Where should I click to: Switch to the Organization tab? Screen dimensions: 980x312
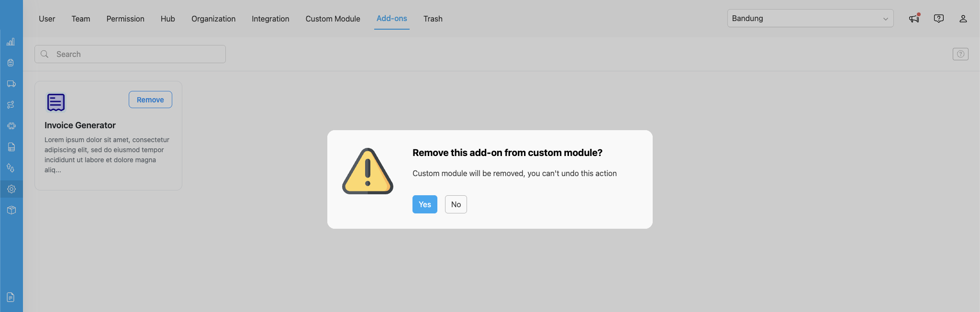point(213,19)
